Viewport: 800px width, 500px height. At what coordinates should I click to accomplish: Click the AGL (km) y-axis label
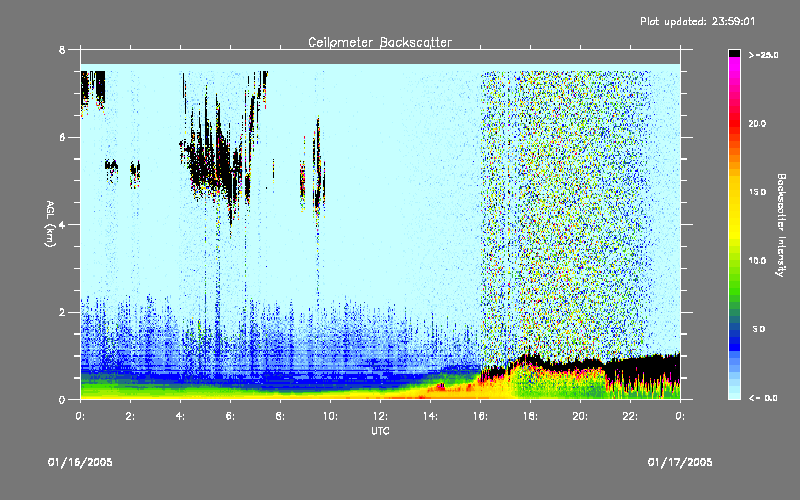click(50, 224)
